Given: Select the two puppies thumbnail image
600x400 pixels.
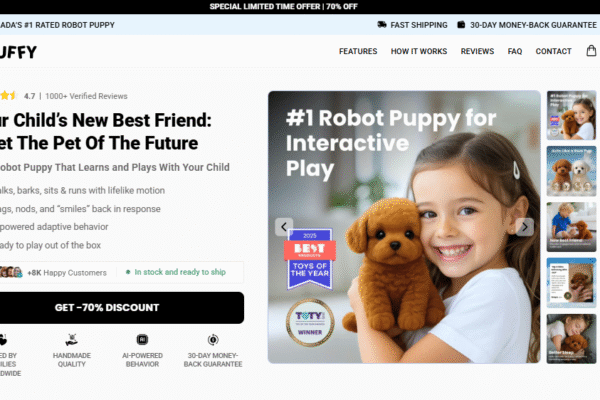Looking at the screenshot, I should 571,171.
